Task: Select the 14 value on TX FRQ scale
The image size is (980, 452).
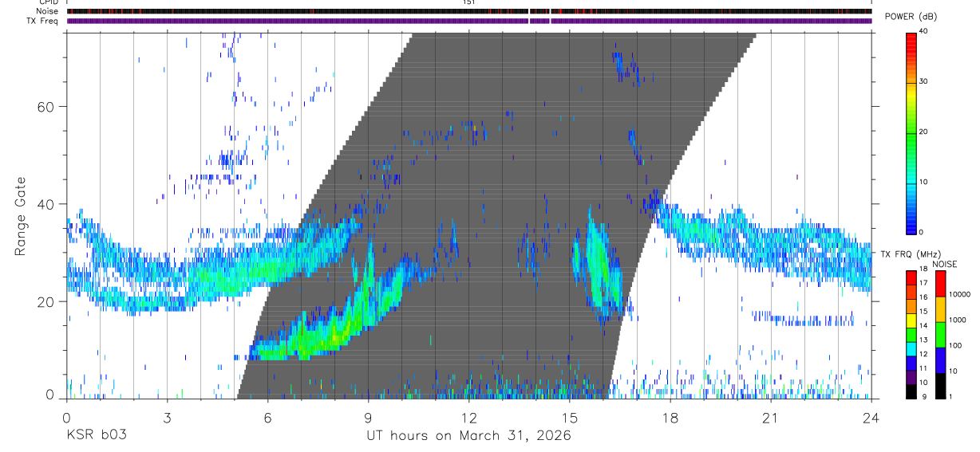Action: [922, 327]
